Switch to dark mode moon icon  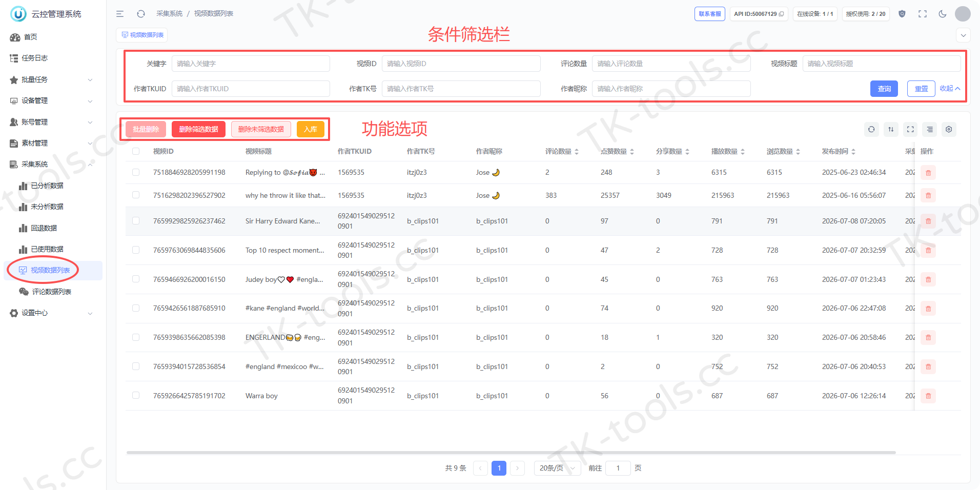tap(943, 14)
